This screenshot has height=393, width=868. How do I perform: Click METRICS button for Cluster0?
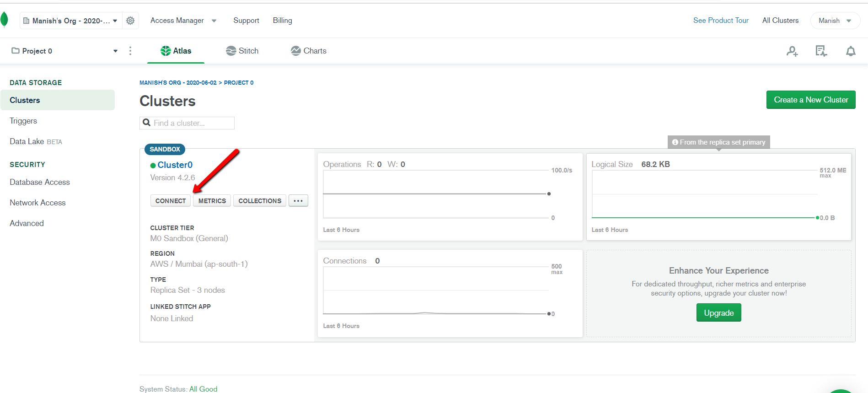212,201
